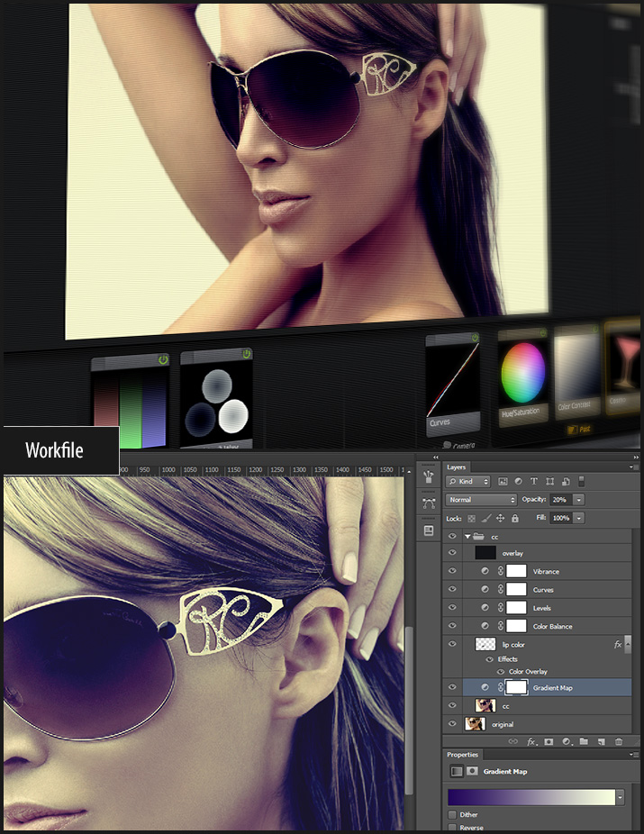This screenshot has width=644, height=834.
Task: Click the link layers chain icon
Action: click(513, 741)
